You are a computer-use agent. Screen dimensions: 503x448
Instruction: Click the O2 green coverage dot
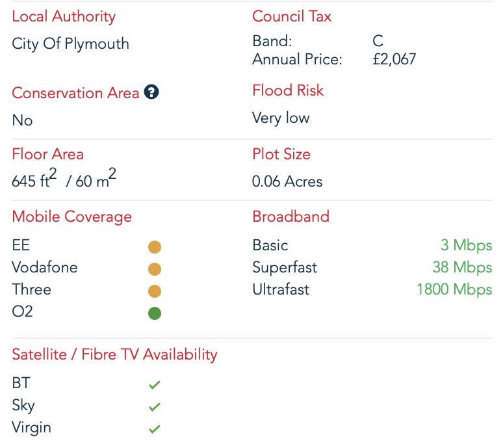point(155,313)
